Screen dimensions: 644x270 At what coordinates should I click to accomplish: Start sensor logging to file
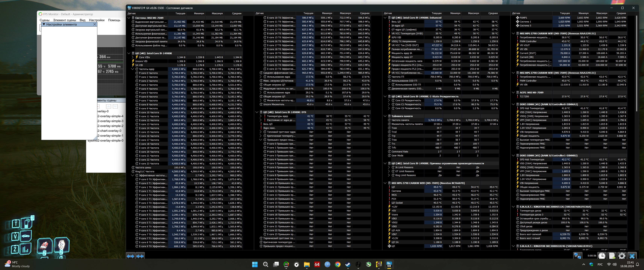click(612, 256)
